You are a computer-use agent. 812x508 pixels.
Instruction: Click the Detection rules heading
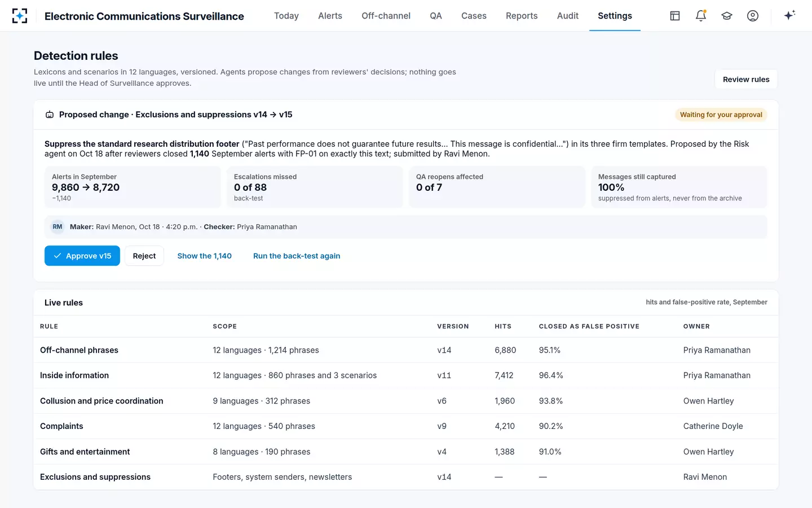76,56
